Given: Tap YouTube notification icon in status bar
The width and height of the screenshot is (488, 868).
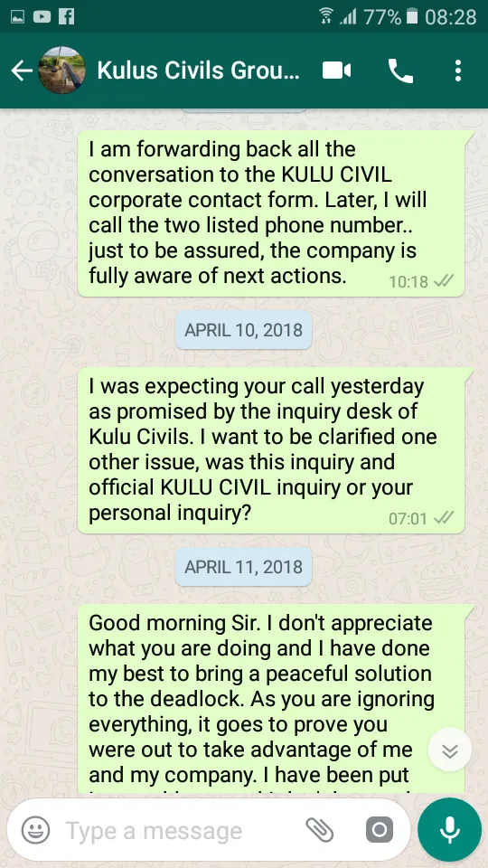Looking at the screenshot, I should pos(42,16).
